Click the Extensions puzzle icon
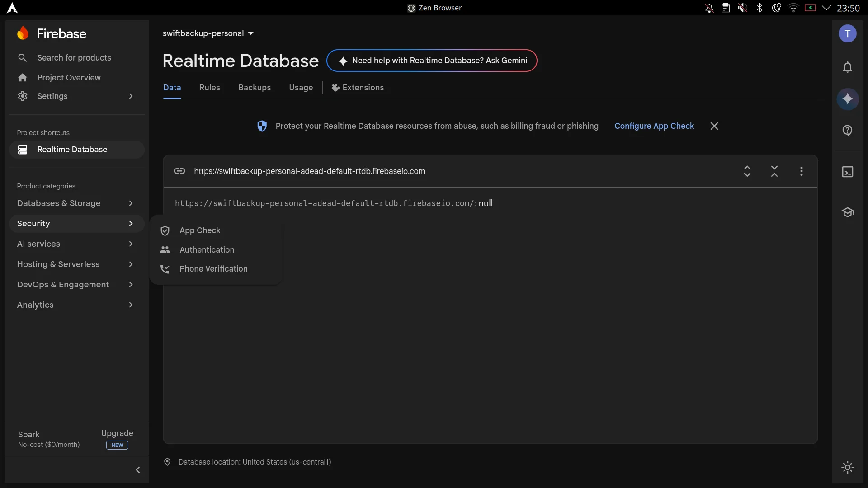The width and height of the screenshot is (868, 488). coord(335,88)
